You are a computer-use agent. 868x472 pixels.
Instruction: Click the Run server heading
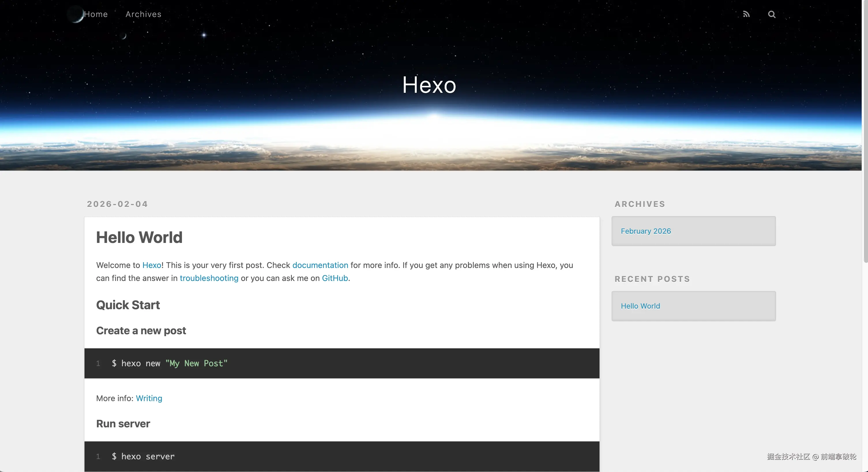123,424
